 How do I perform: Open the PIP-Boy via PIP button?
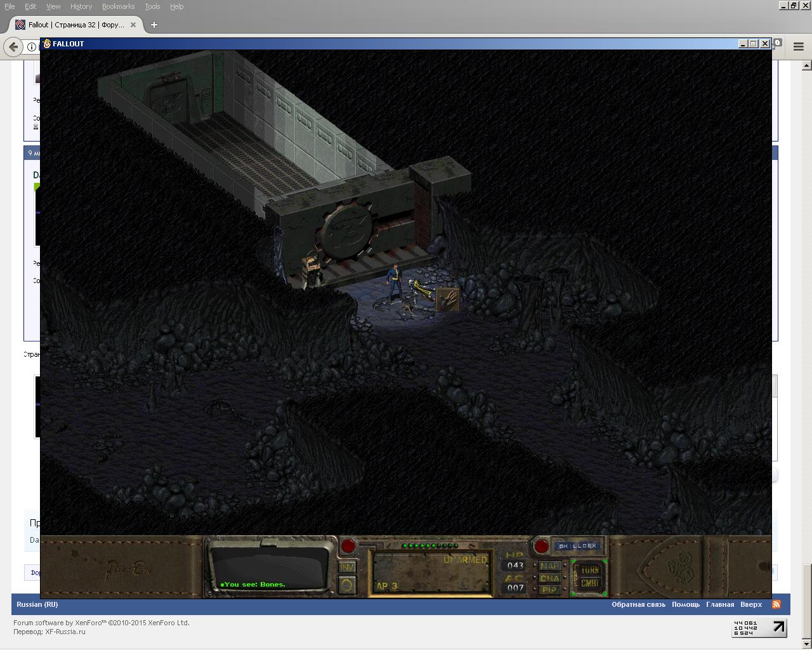[x=549, y=590]
